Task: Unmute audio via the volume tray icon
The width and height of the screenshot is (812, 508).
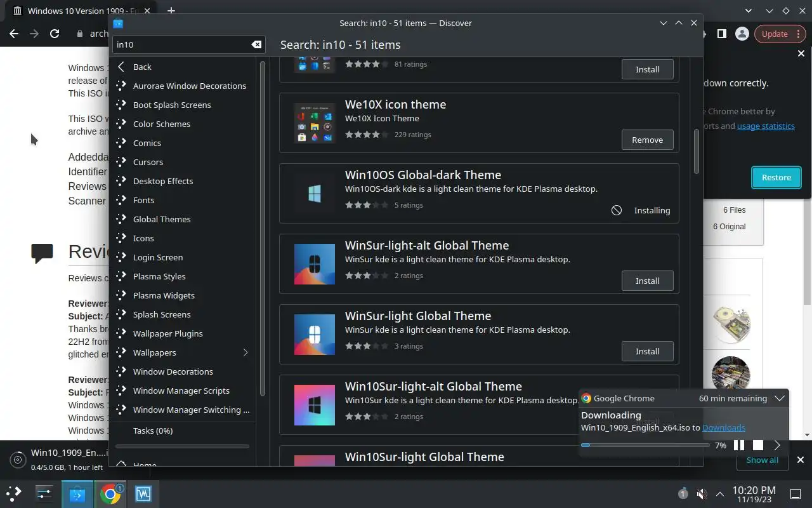Action: 702,494
